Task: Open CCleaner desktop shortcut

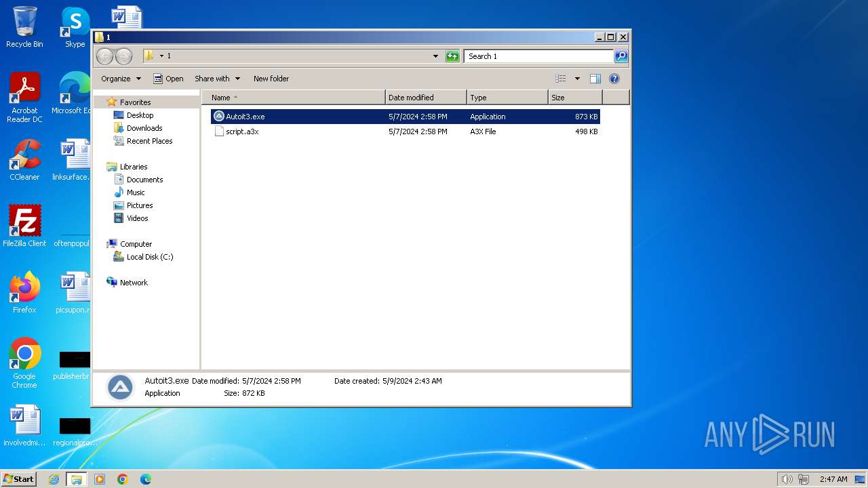Action: tap(24, 160)
